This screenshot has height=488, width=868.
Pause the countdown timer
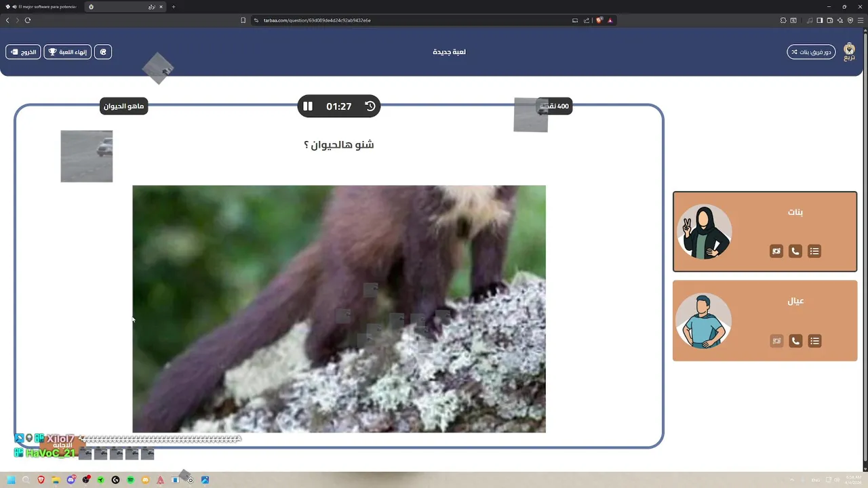(x=308, y=106)
